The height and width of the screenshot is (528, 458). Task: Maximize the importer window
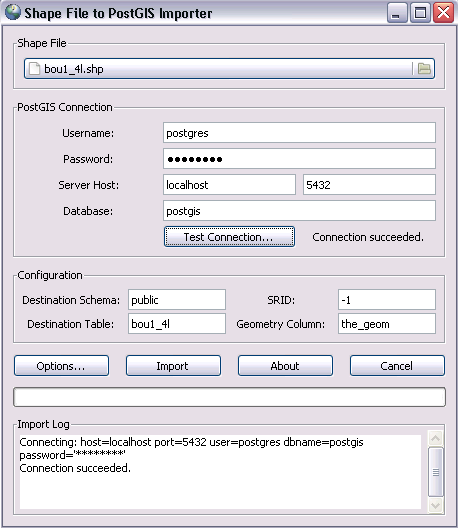tap(420, 13)
